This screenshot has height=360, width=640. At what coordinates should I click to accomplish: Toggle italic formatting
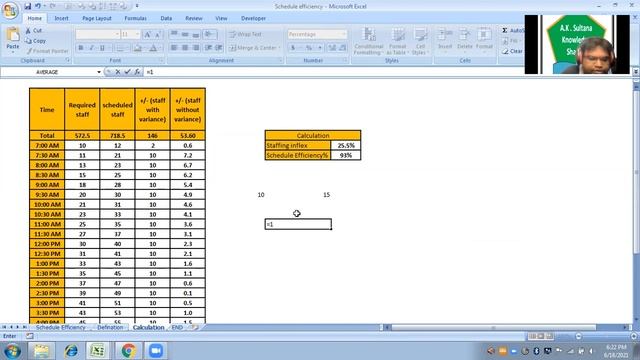(91, 48)
